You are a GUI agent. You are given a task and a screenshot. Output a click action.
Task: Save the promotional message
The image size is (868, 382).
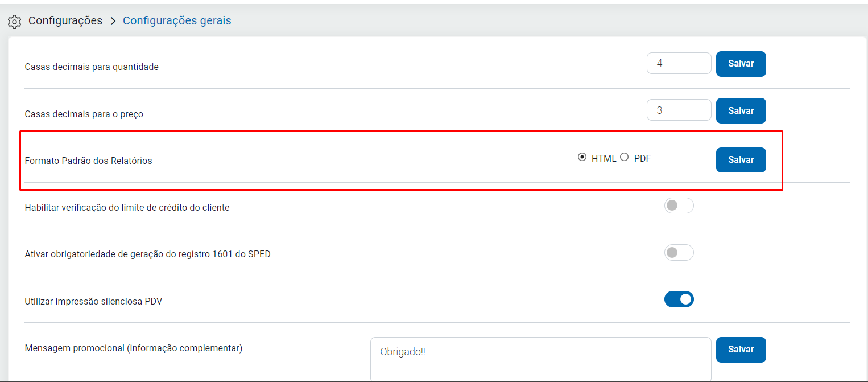coord(741,350)
